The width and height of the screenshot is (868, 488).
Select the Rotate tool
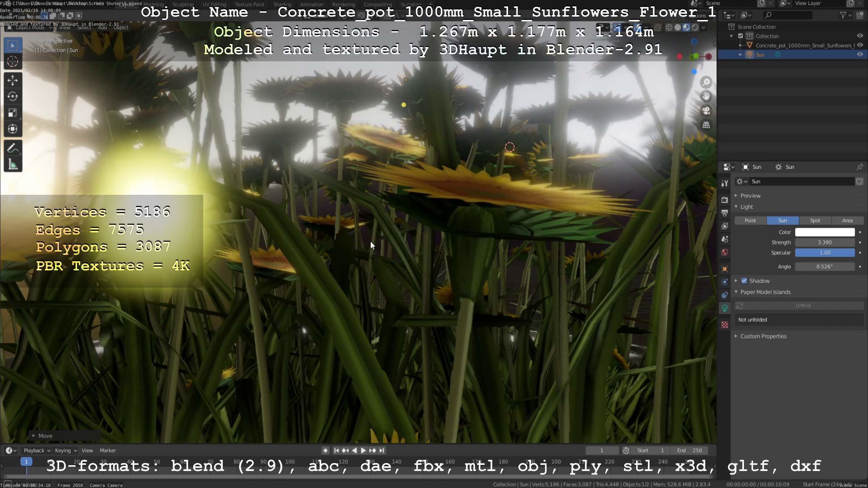tap(13, 97)
